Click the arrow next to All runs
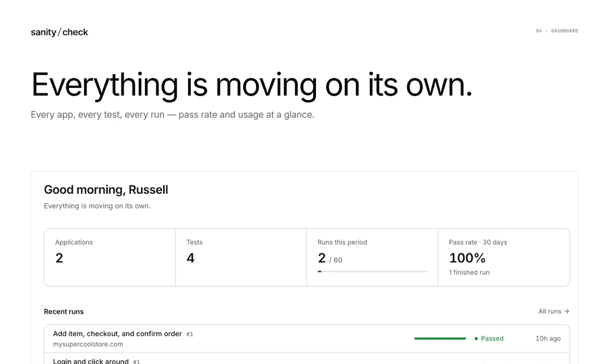Viewport: 609px width, 364px height. pos(567,311)
